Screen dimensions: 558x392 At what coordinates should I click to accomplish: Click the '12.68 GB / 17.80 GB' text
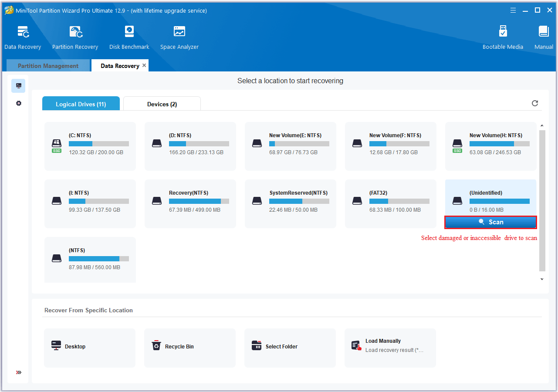point(393,152)
